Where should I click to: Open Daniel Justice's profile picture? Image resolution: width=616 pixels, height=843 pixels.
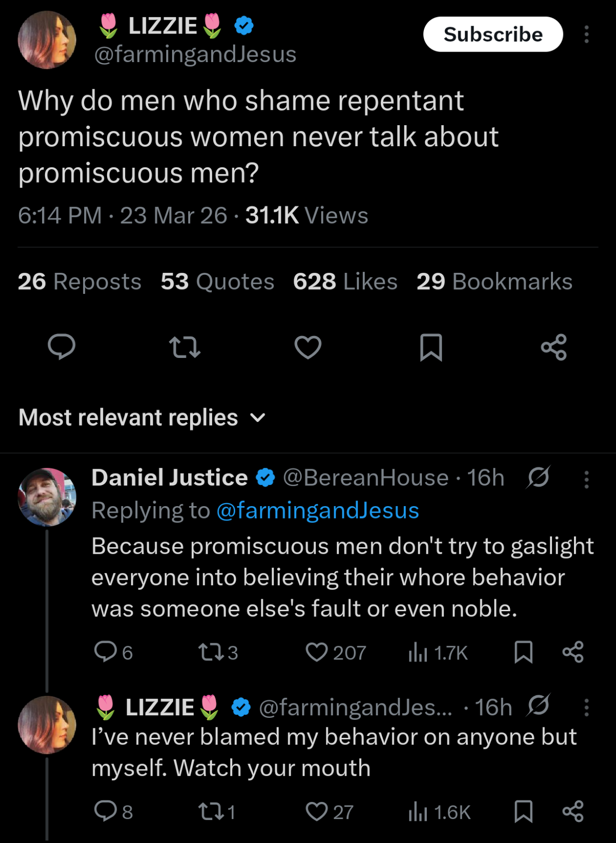pos(47,497)
